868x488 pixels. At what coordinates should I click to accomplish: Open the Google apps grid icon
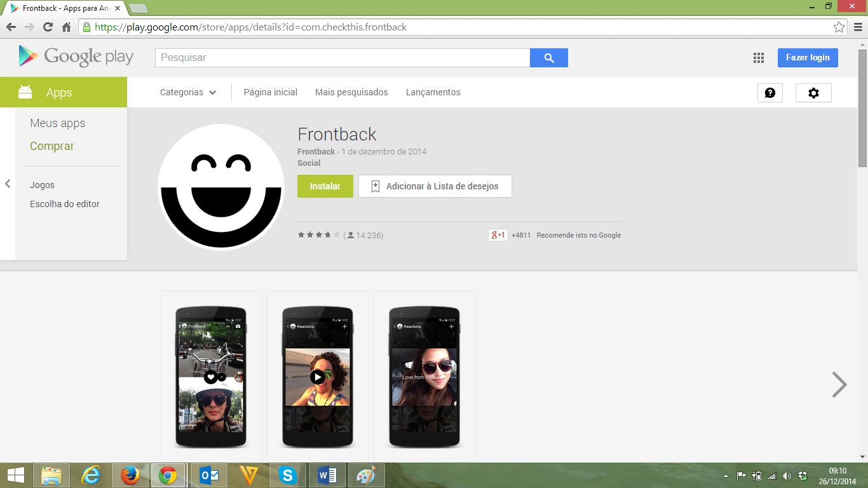[x=758, y=58]
